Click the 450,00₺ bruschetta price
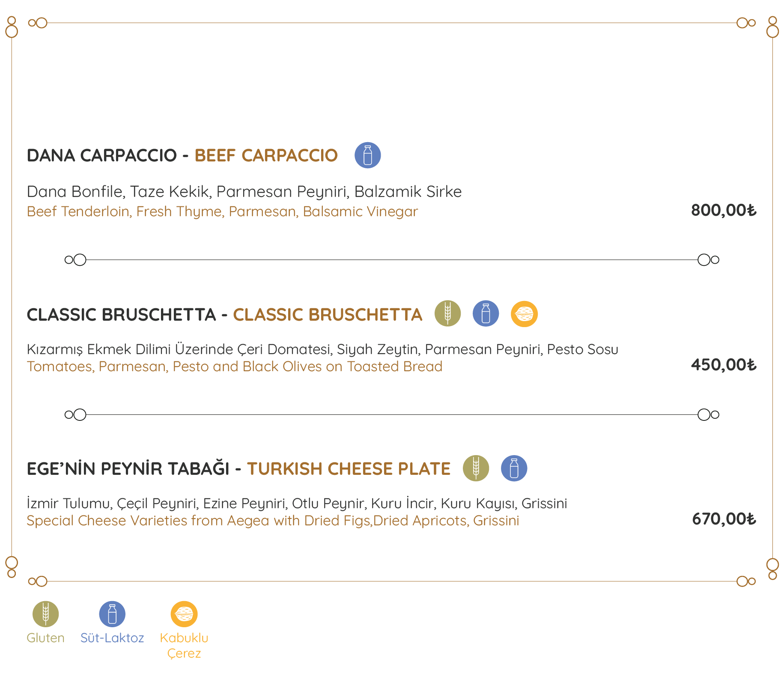Viewport: 784px width, 697px height. coord(724,365)
